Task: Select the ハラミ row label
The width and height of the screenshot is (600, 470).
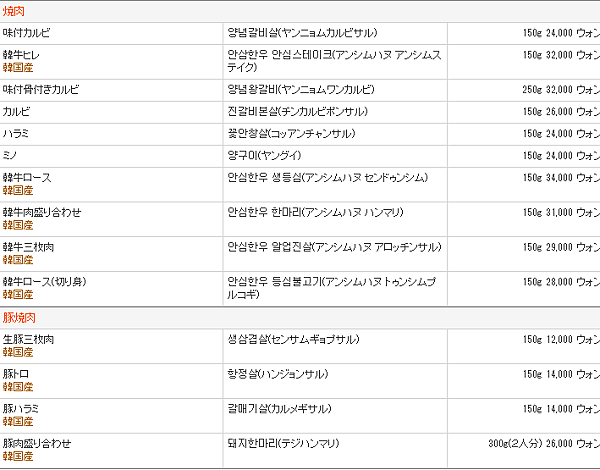Action: pos(19,133)
